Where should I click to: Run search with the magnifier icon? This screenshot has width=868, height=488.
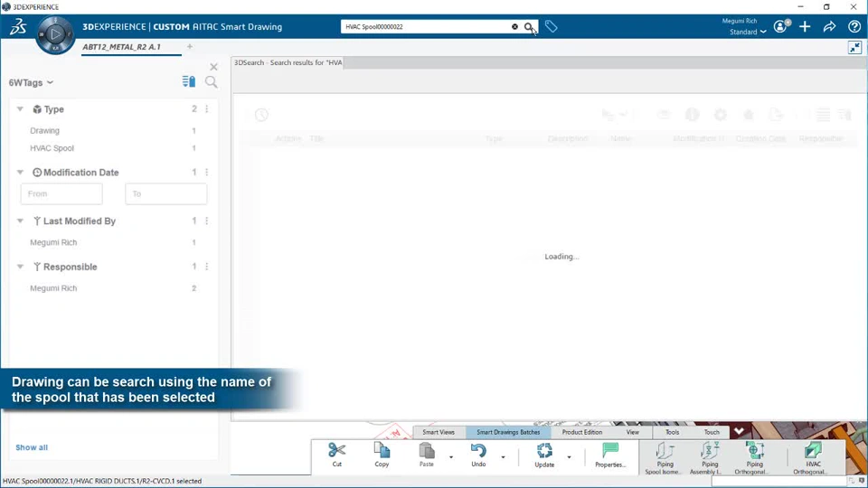pos(529,26)
